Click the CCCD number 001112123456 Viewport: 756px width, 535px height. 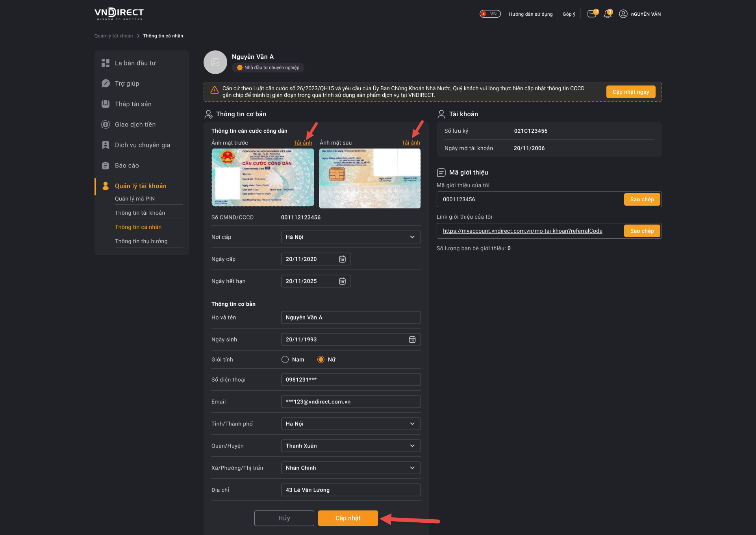pyautogui.click(x=301, y=217)
